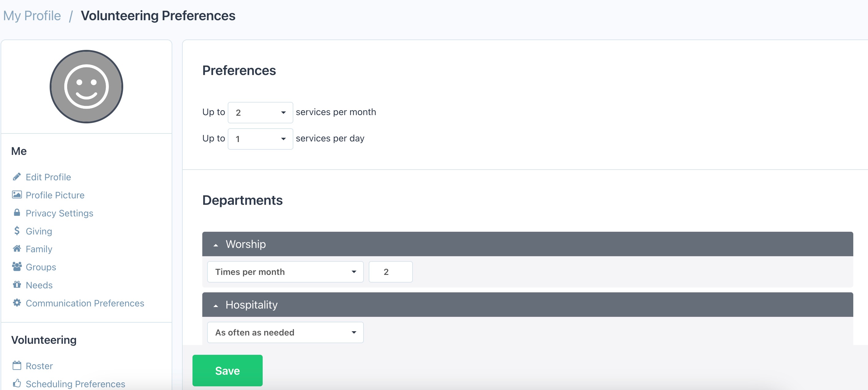Open the Family page
The image size is (868, 390).
[39, 249]
